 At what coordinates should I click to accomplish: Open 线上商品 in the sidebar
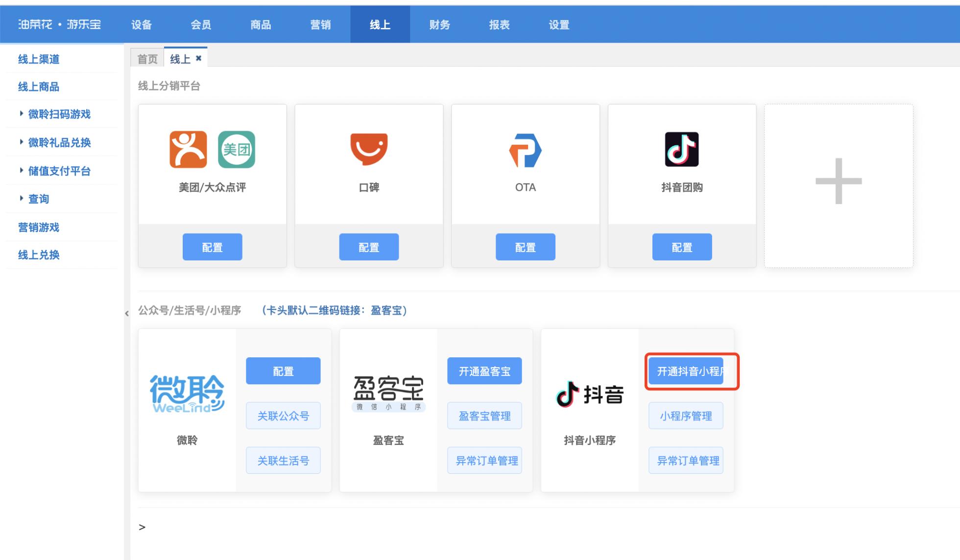click(x=39, y=87)
